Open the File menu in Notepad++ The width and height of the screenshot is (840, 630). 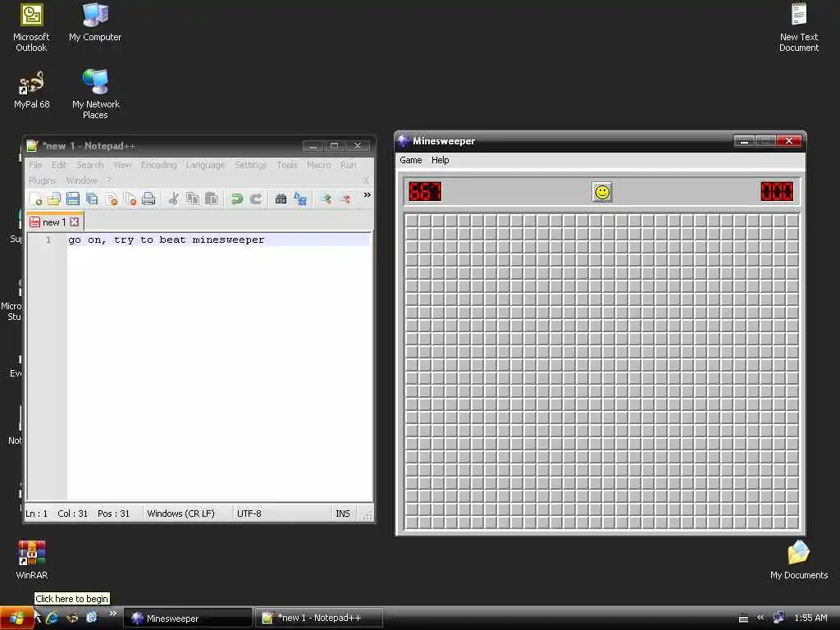pos(35,165)
